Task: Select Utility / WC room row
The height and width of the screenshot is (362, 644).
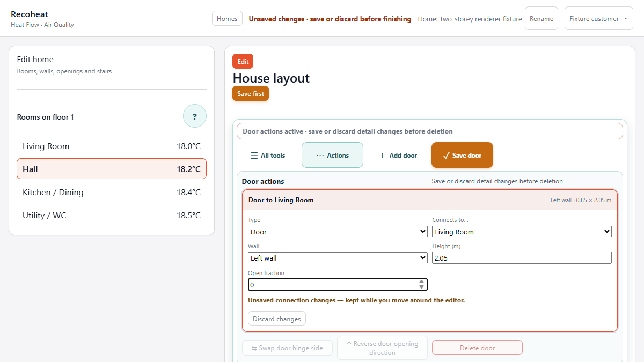Action: (112, 215)
